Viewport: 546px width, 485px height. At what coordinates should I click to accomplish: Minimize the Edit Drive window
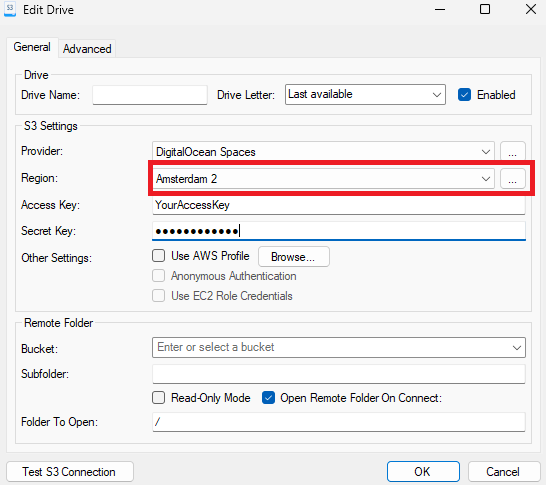click(440, 9)
